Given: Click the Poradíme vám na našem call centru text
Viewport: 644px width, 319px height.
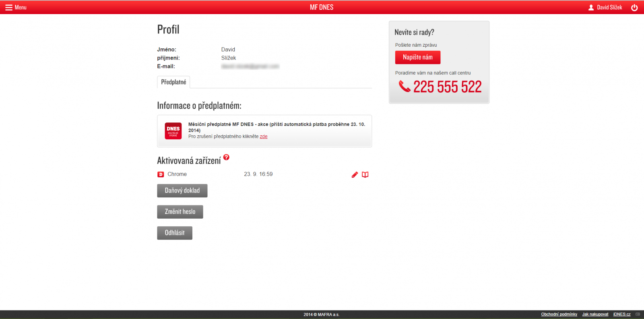Looking at the screenshot, I should [433, 73].
